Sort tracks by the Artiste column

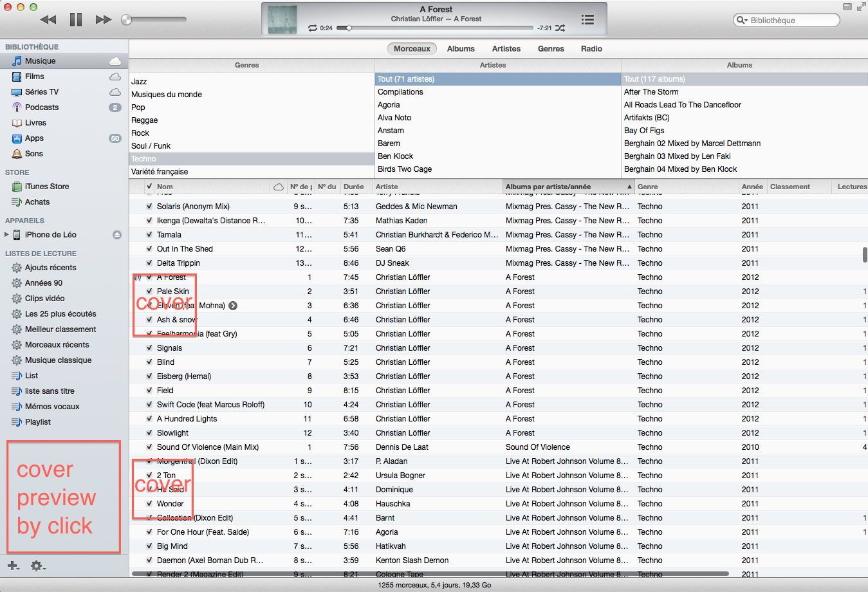click(x=438, y=187)
